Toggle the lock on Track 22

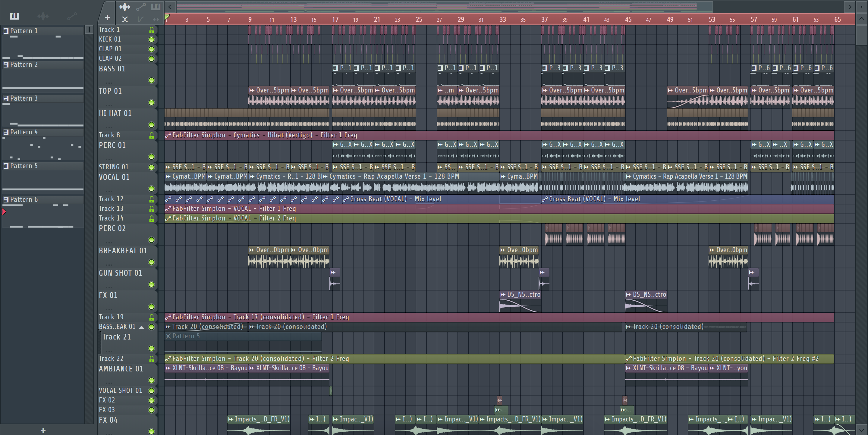(x=152, y=359)
